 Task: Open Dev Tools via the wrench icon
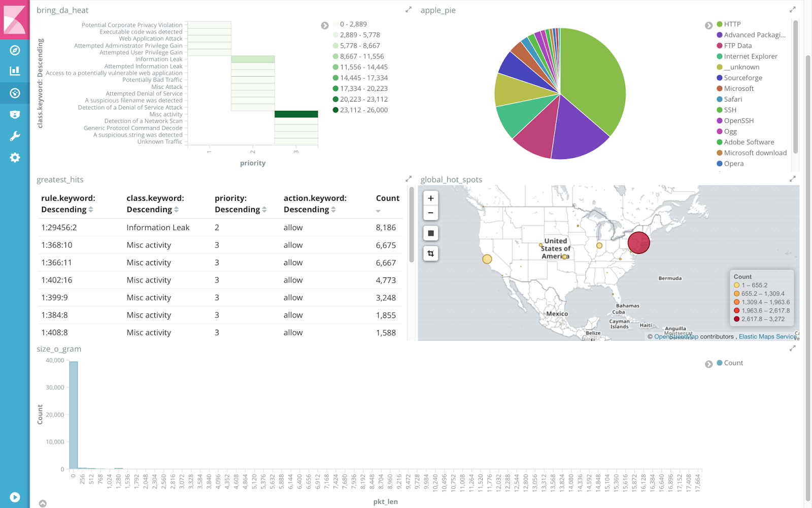(14, 136)
